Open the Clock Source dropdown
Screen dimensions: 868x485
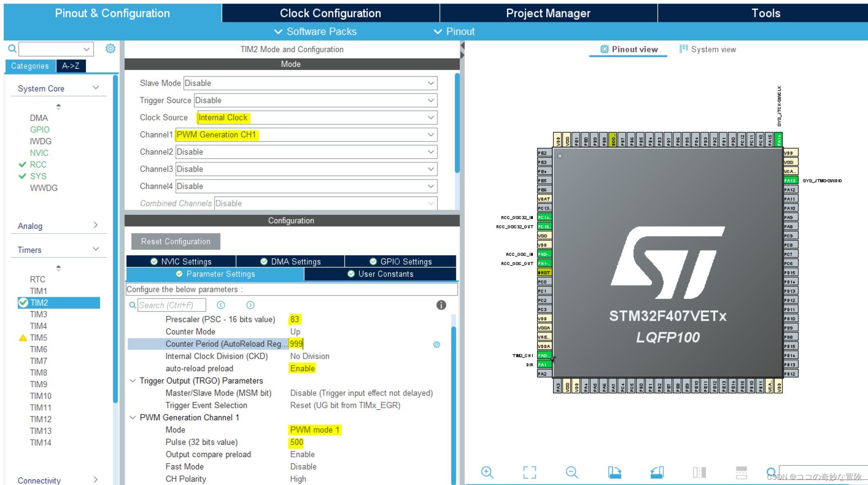click(x=431, y=118)
